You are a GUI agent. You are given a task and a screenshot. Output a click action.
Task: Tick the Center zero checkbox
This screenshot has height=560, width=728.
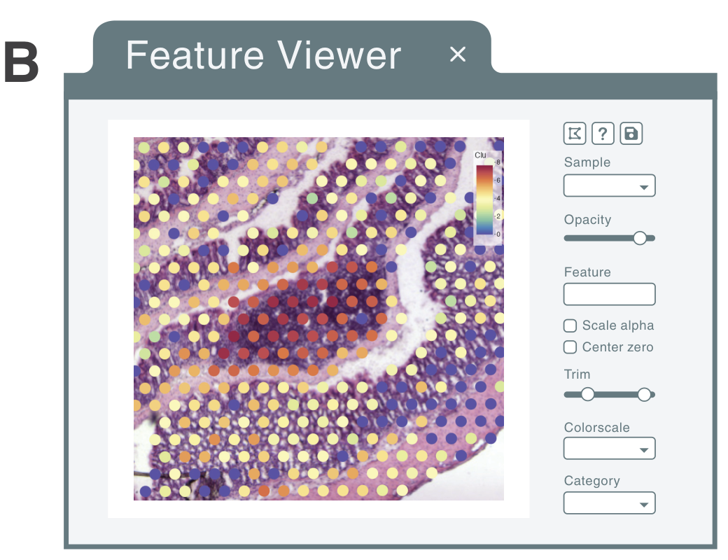point(570,347)
